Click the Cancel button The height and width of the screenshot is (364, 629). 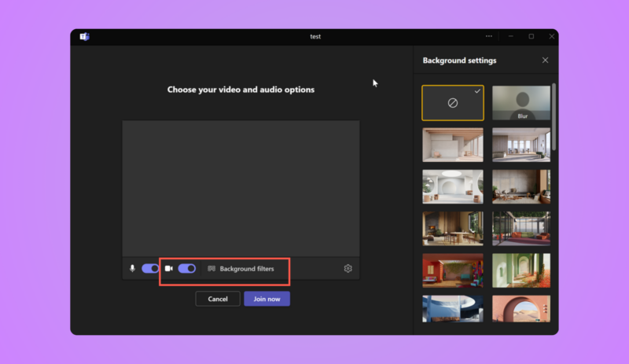(218, 299)
